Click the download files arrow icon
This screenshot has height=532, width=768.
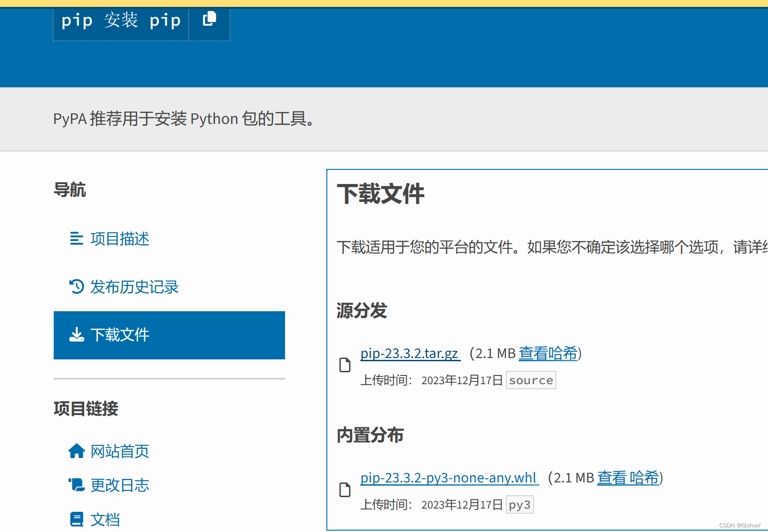(x=76, y=335)
